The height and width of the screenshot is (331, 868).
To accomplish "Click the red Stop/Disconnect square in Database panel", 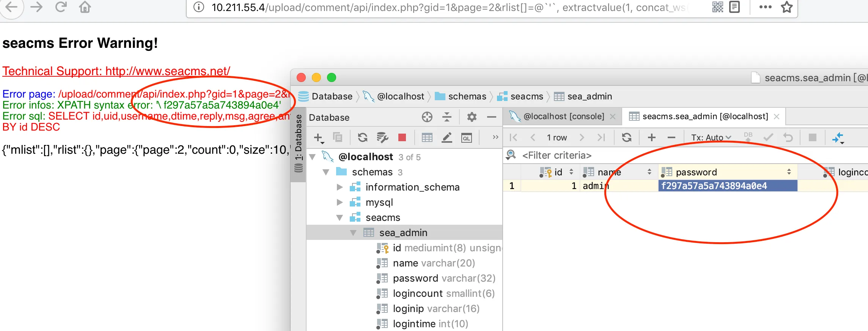I will pyautogui.click(x=402, y=137).
